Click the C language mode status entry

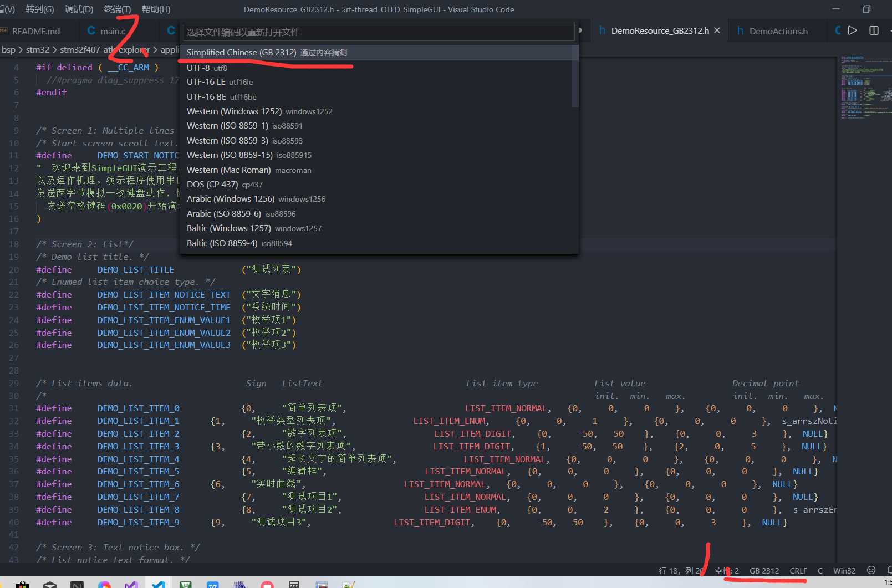coord(820,571)
